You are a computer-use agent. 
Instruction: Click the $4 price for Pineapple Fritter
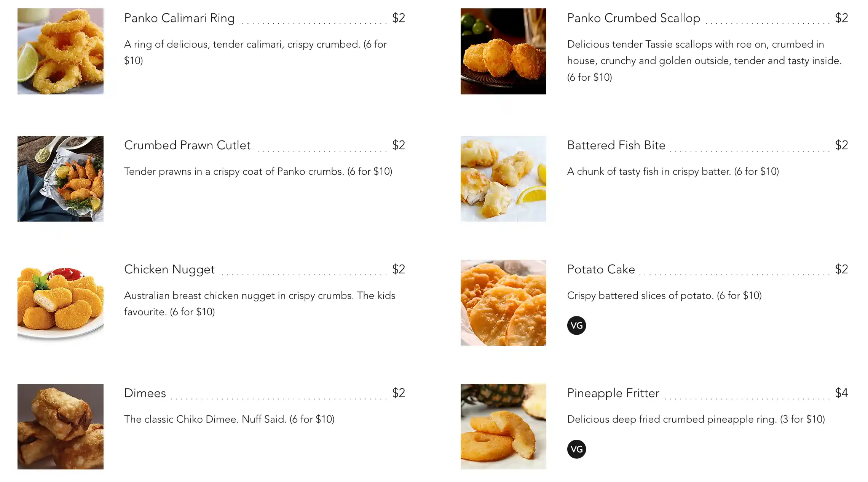click(841, 393)
